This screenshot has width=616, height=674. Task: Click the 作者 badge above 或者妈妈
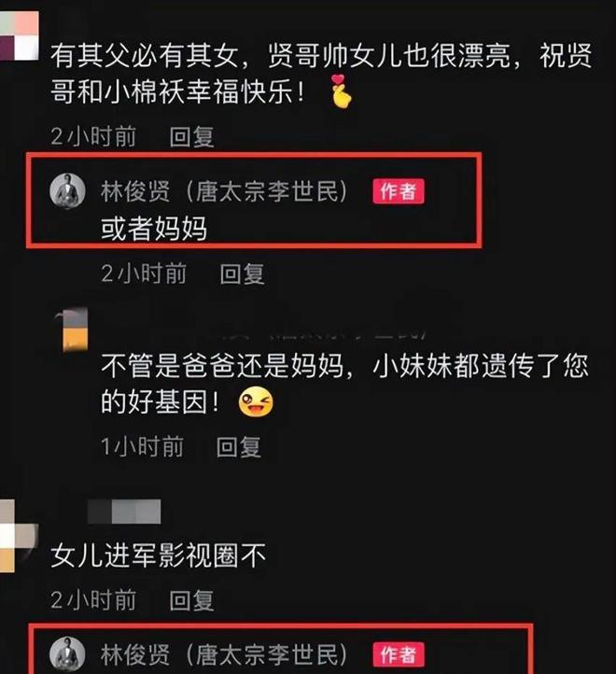point(399,190)
